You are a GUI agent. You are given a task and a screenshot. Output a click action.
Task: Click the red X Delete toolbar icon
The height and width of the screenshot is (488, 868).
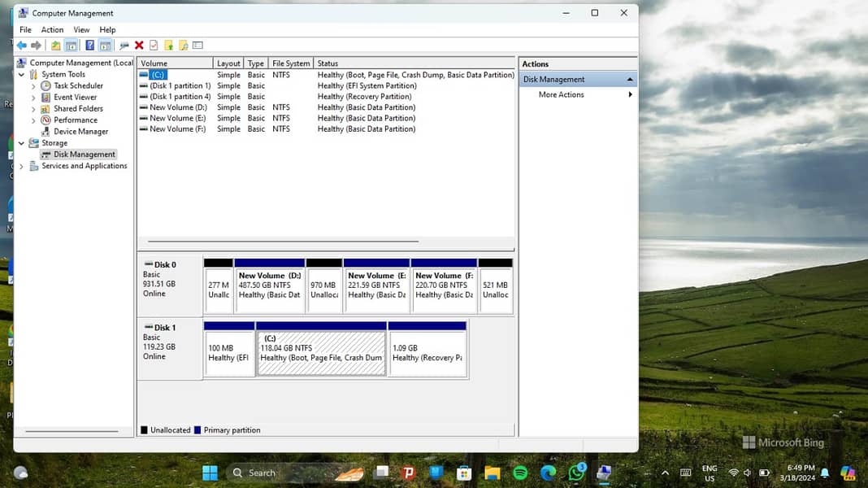tap(139, 46)
